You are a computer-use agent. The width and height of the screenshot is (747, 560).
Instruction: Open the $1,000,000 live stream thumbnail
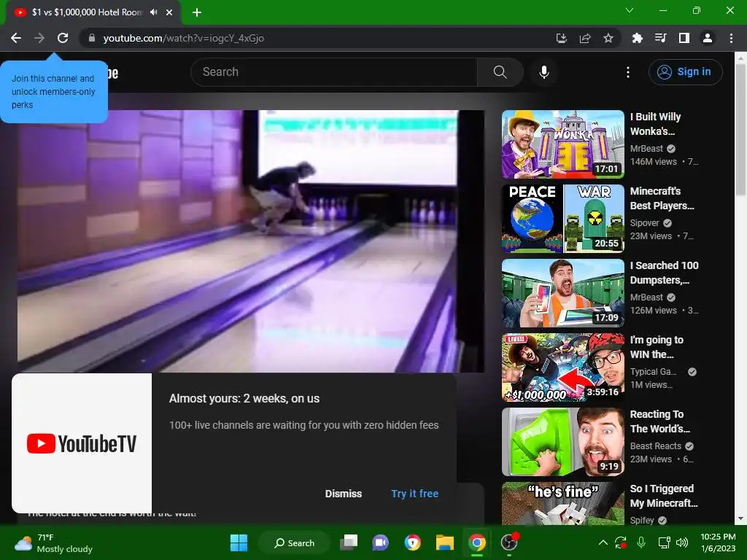coord(562,367)
